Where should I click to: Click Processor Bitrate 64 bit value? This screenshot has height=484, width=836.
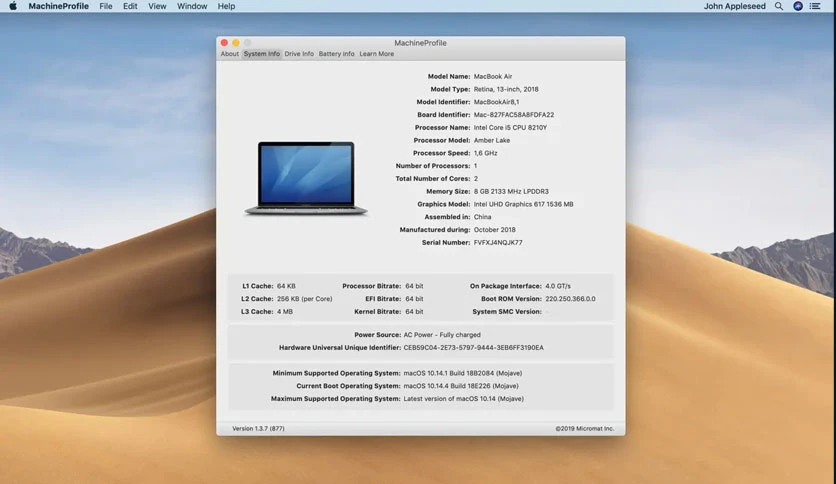click(x=414, y=286)
